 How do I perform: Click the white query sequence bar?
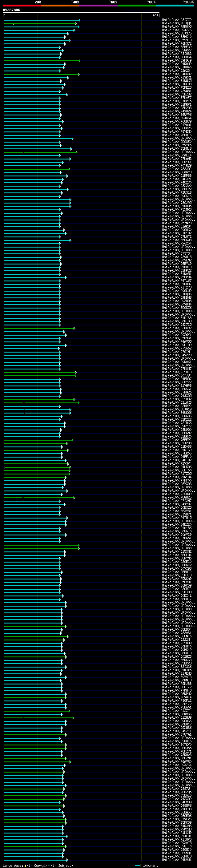(81, 13)
